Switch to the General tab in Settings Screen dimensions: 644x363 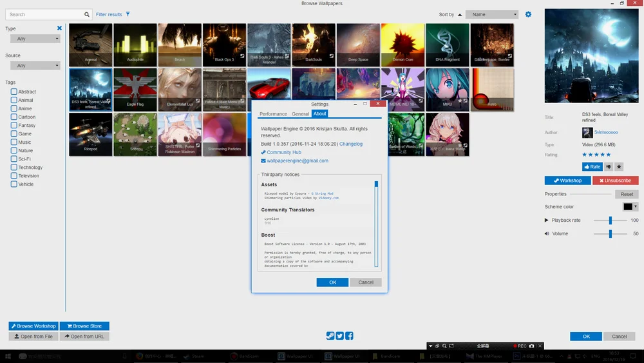(300, 114)
